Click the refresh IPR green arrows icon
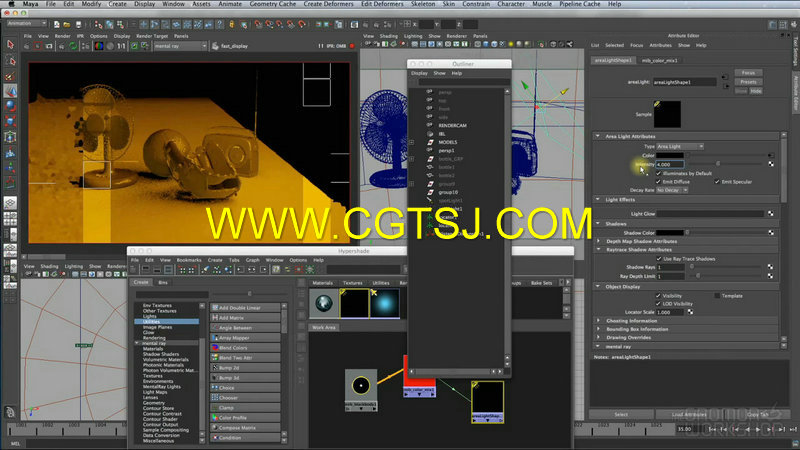 tap(73, 46)
